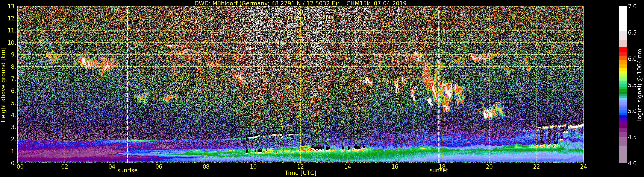Click colorbar value '4.0'

pos(632,163)
